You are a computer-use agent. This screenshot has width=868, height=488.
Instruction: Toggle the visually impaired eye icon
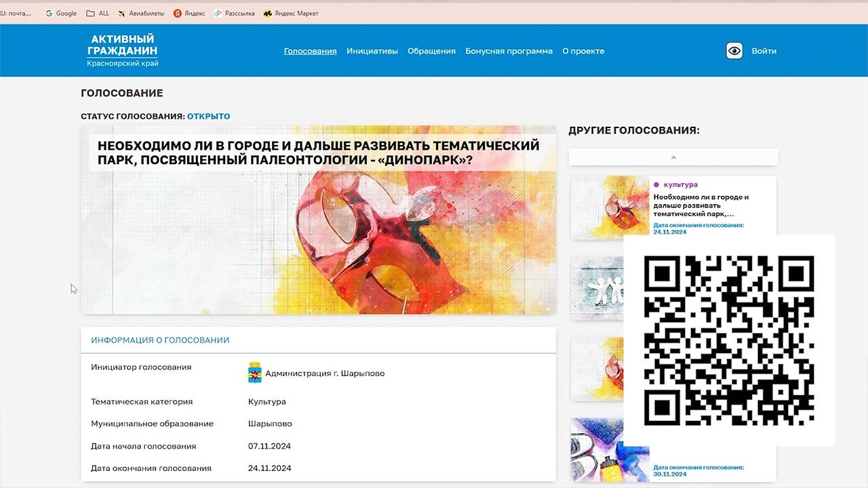coord(734,51)
